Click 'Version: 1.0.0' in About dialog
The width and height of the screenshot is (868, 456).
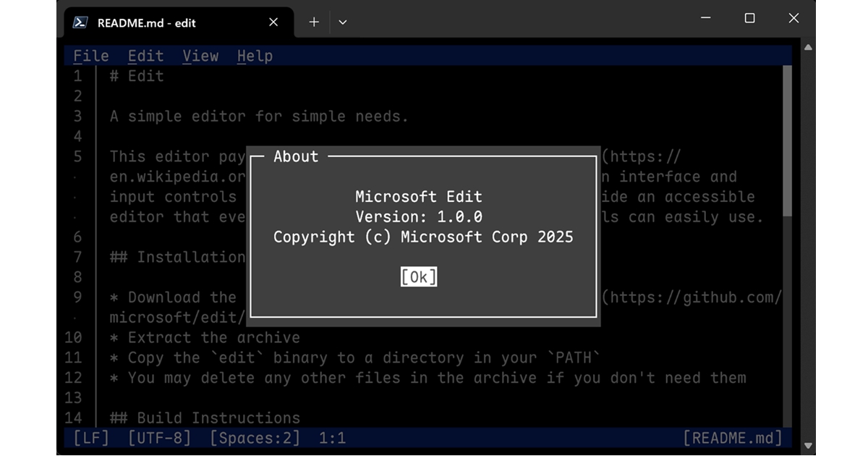pos(419,217)
